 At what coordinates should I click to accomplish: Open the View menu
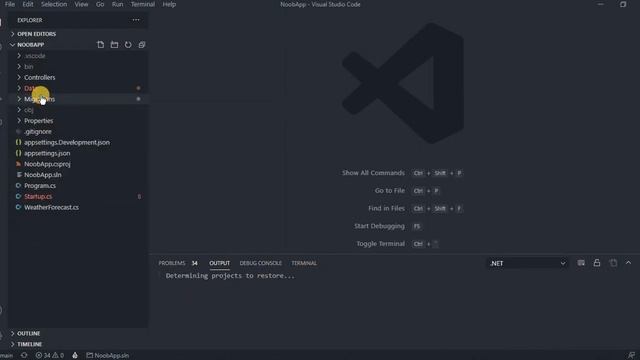click(81, 4)
